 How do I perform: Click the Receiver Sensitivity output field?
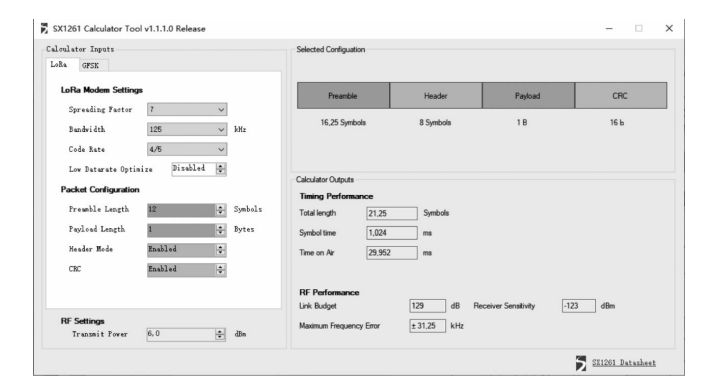click(x=578, y=306)
